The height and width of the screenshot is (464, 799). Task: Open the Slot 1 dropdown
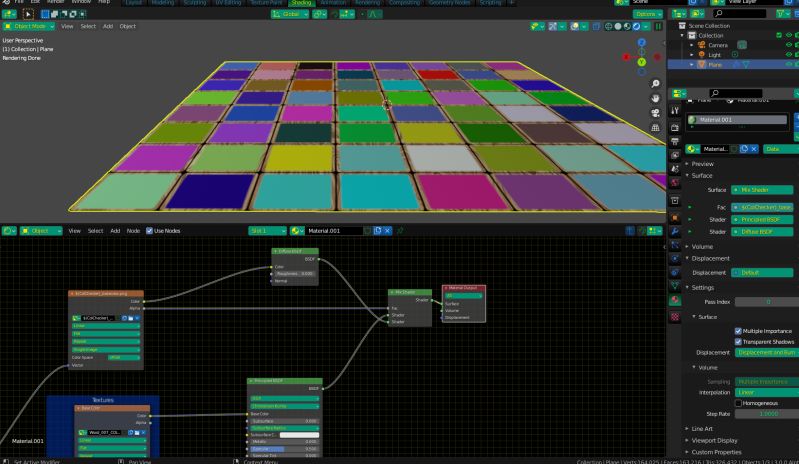point(267,231)
